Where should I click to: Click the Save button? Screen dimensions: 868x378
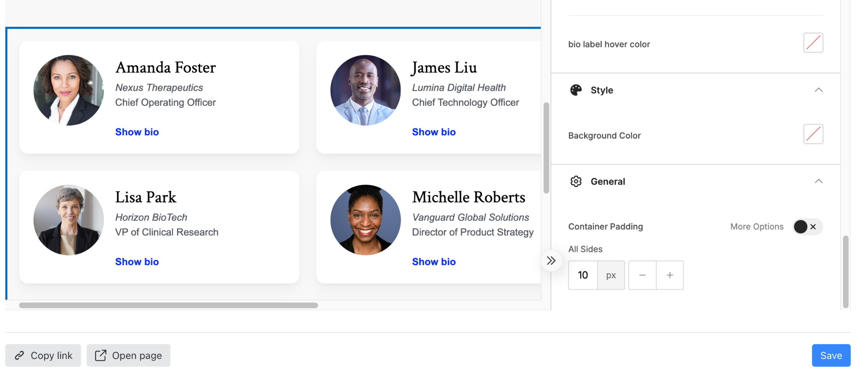tap(831, 356)
